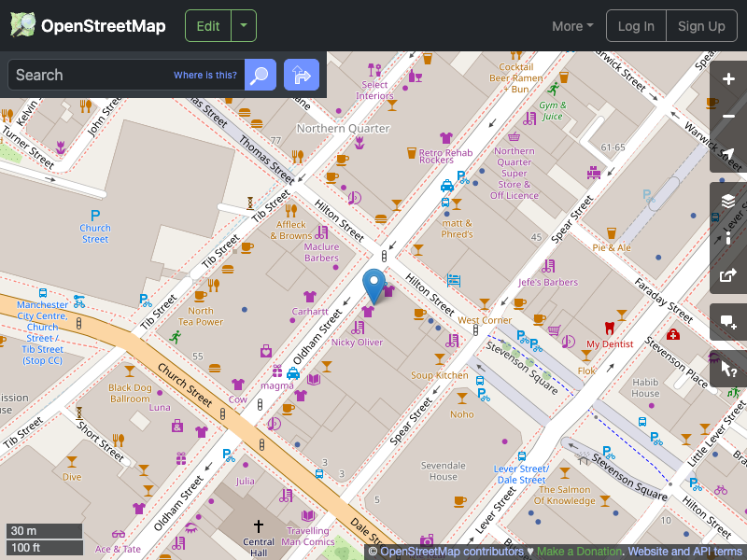Open the Make a Donation link

pyautogui.click(x=579, y=551)
